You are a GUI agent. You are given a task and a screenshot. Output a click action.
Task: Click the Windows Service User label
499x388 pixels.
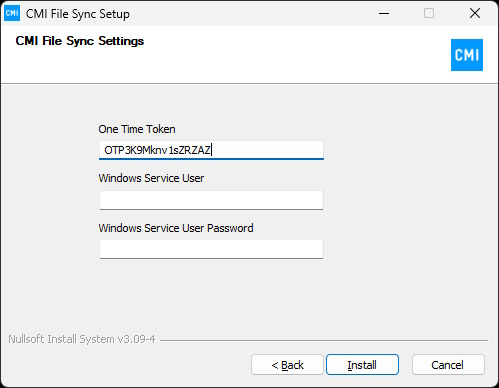click(151, 178)
